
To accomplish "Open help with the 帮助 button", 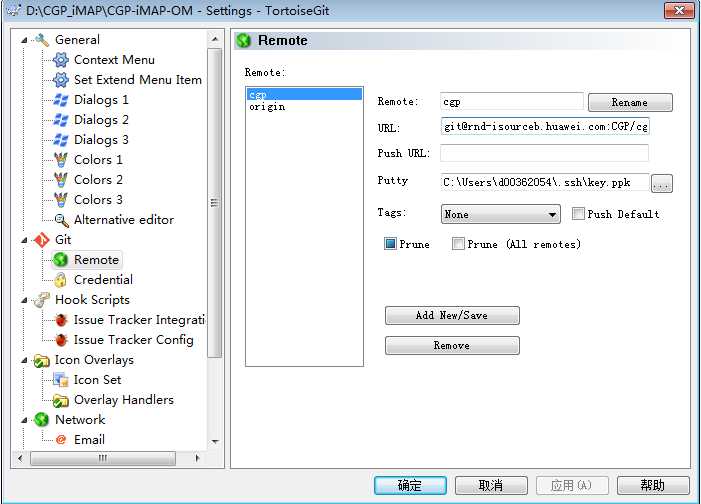I will click(653, 485).
